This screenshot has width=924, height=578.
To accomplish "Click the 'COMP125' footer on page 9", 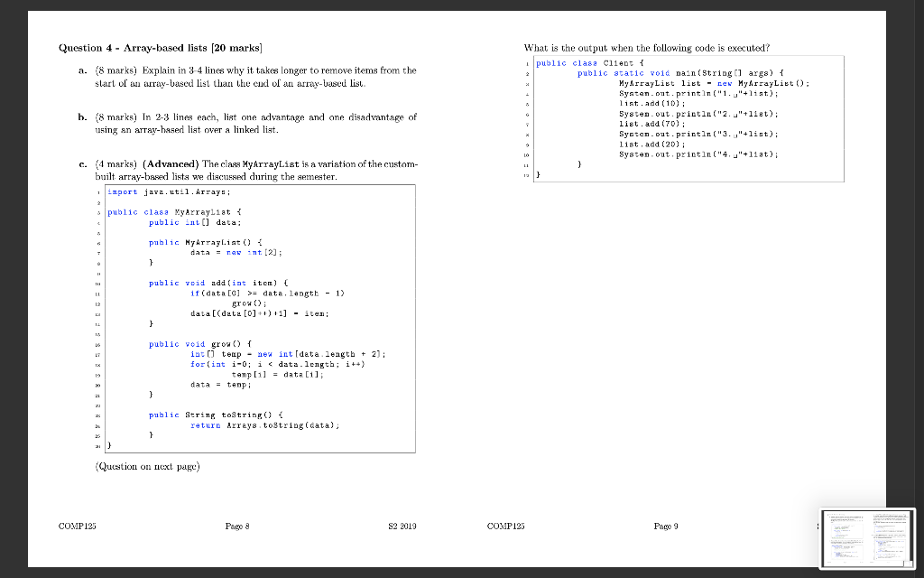I will tap(506, 527).
